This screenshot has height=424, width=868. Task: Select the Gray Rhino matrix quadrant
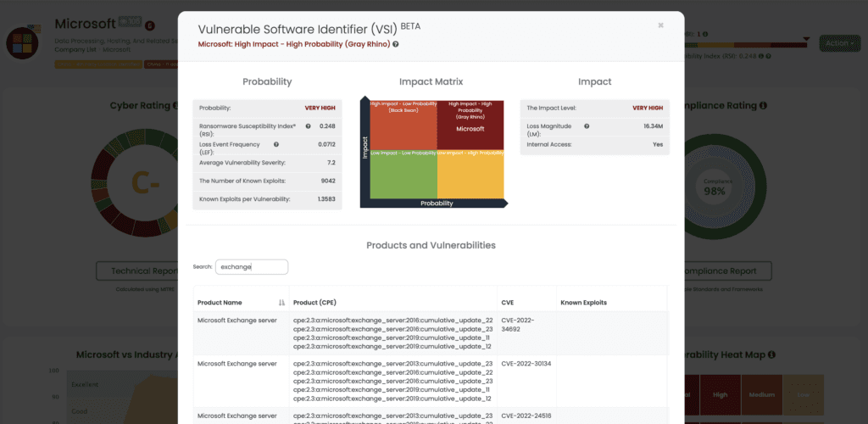coord(470,126)
